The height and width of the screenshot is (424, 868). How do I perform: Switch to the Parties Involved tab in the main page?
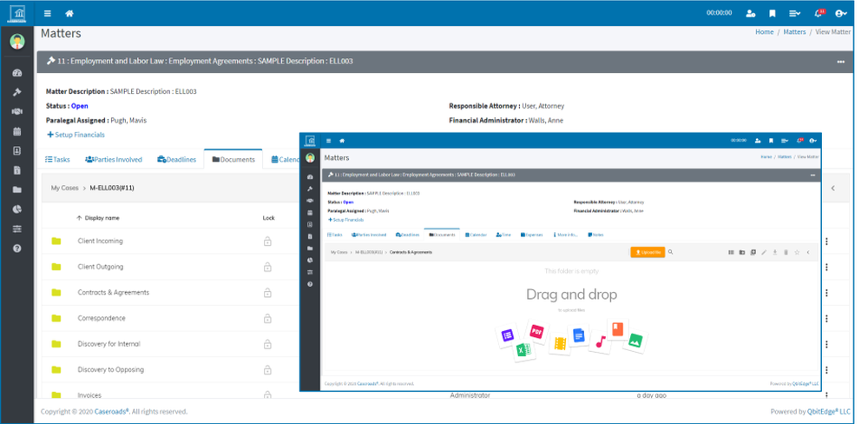tap(114, 159)
